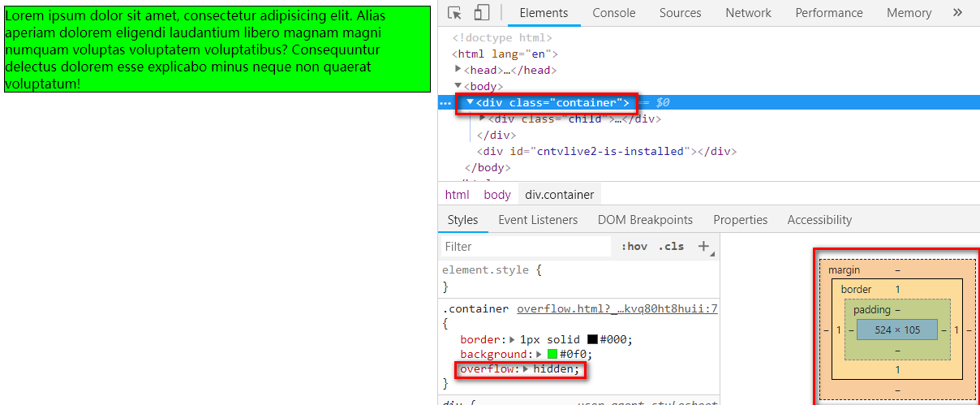Collapse the body element node
Viewport: 980px width, 405px height.
[458, 86]
